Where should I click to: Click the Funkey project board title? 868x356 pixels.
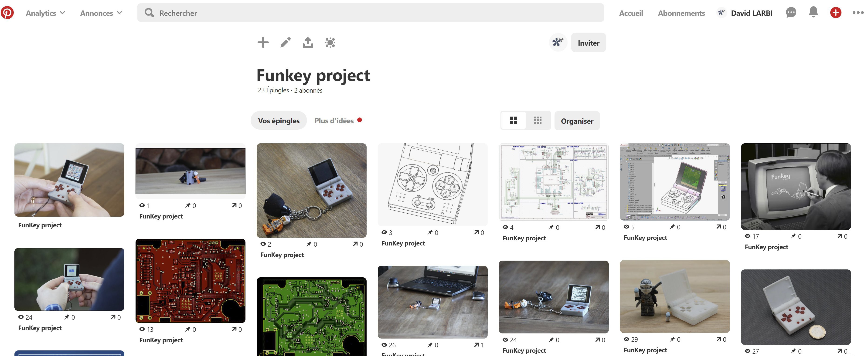coord(313,75)
